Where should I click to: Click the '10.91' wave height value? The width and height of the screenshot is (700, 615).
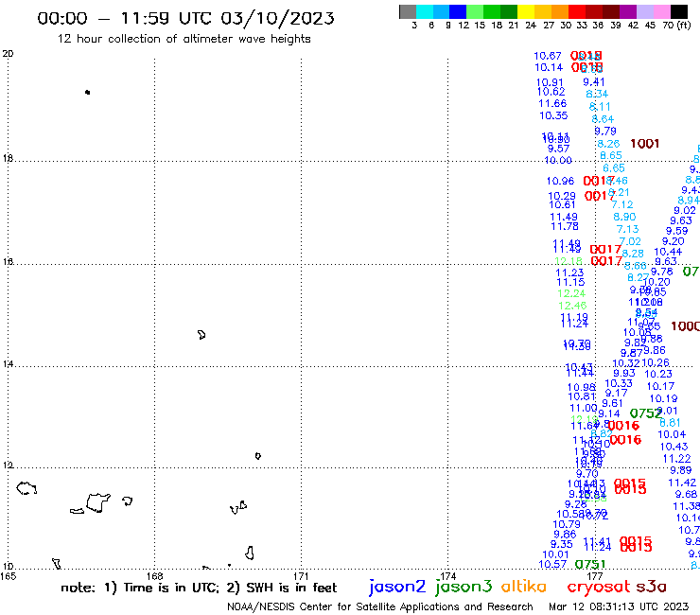pyautogui.click(x=550, y=82)
